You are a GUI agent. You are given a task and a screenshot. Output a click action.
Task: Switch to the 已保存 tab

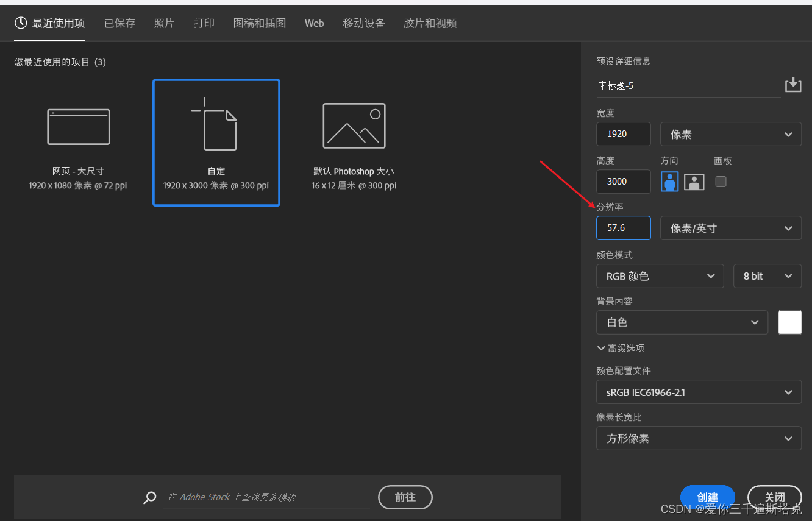point(119,23)
